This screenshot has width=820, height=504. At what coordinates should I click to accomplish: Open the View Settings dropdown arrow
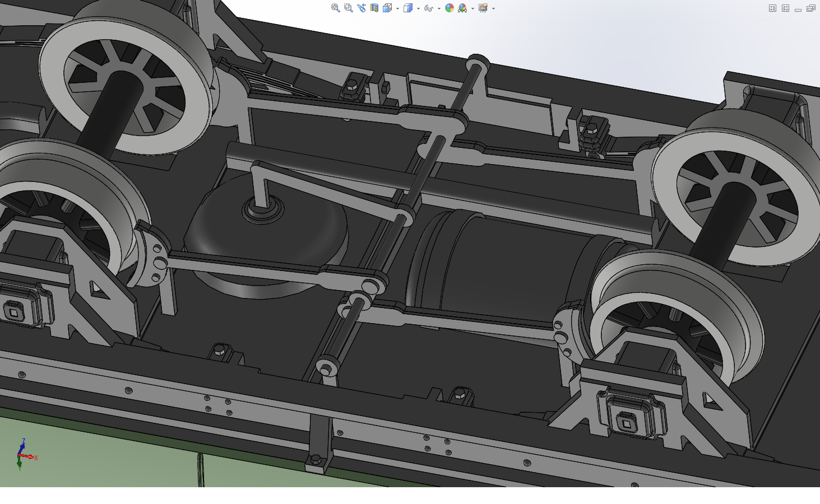click(493, 8)
